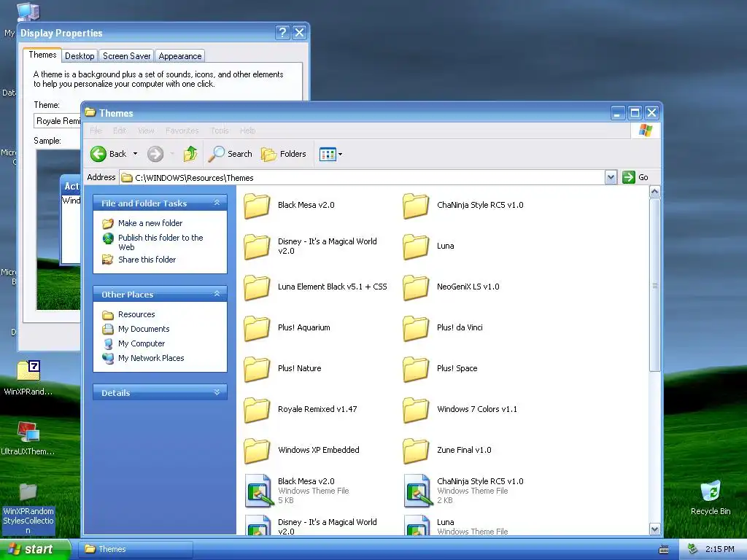Screen dimensions: 747x560
Task: Switch to Desktop tab in Display Properties
Action: click(x=80, y=55)
